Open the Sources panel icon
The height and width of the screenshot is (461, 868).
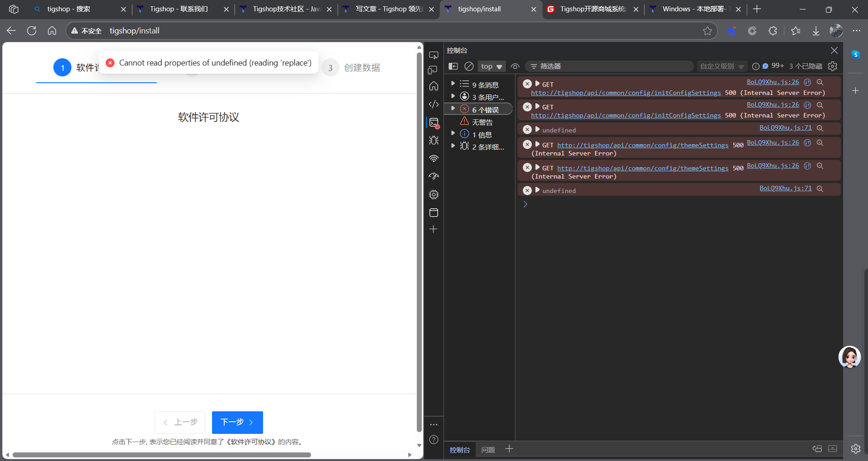[x=434, y=104]
